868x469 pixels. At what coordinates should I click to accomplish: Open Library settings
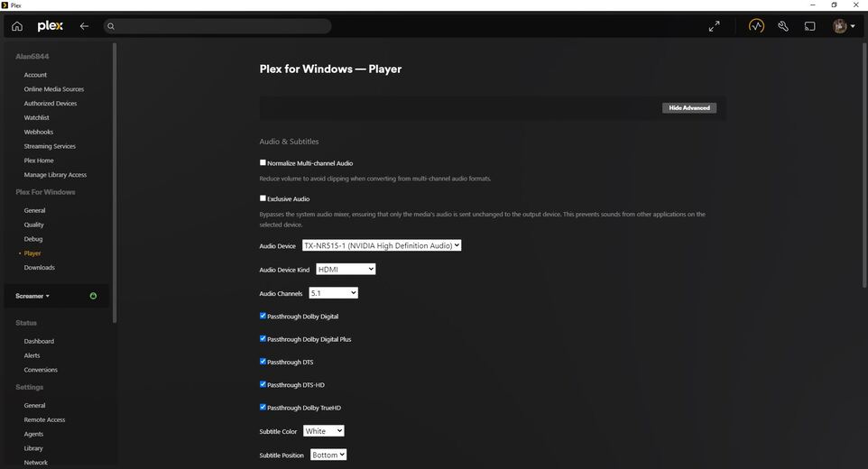coord(33,448)
